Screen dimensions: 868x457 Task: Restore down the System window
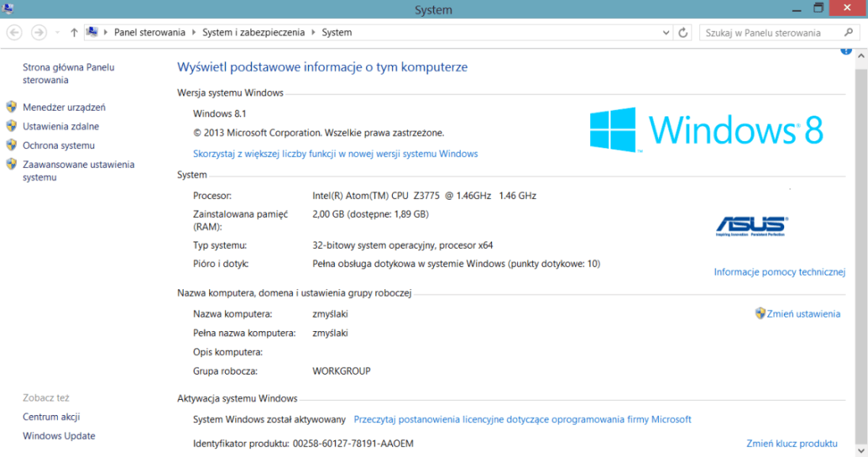click(818, 8)
